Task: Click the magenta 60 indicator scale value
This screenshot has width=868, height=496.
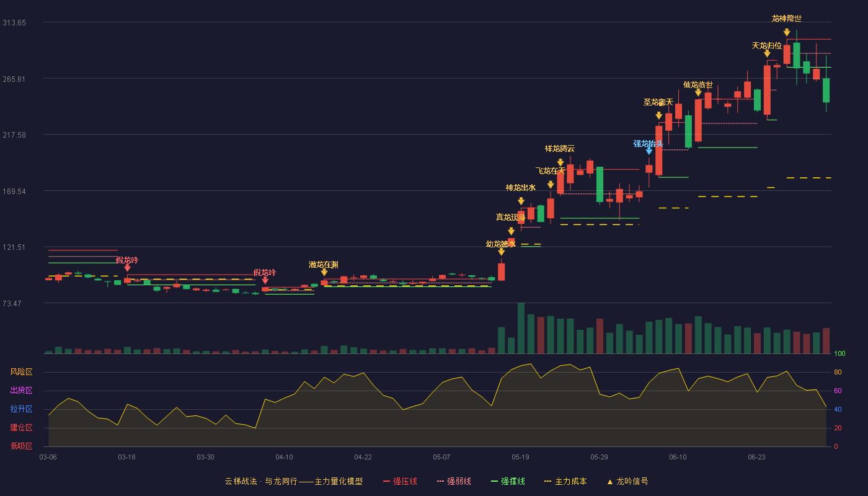Action: coord(838,391)
